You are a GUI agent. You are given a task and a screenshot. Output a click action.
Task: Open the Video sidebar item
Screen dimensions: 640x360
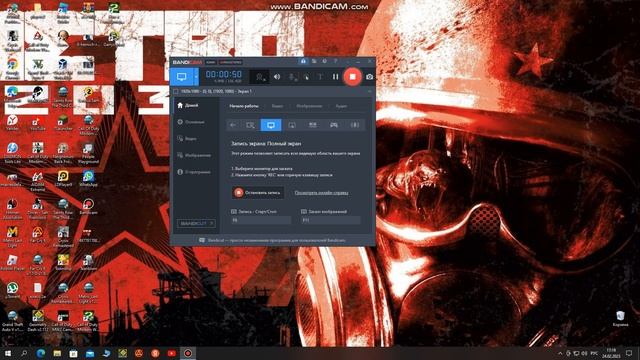pyautogui.click(x=187, y=139)
